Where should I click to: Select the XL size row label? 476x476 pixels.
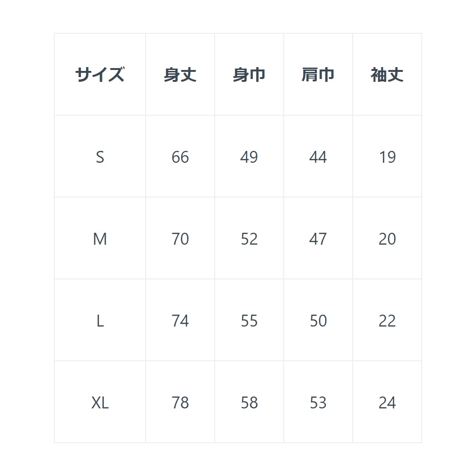pyautogui.click(x=100, y=403)
